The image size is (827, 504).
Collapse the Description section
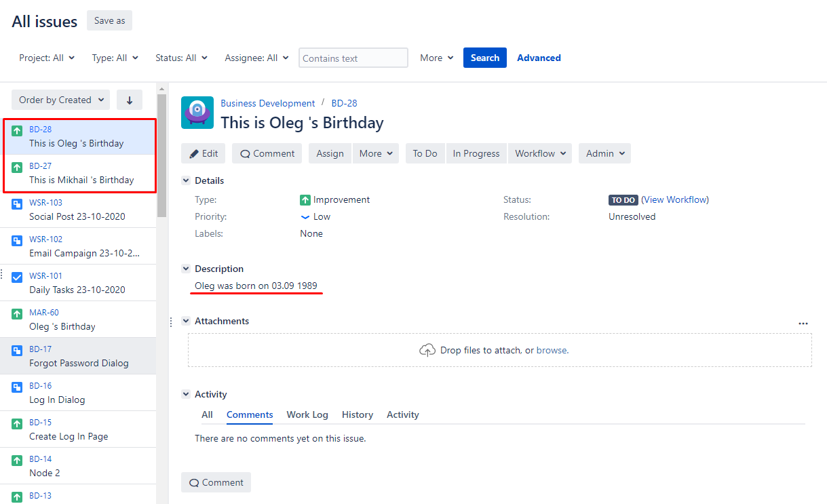point(186,269)
